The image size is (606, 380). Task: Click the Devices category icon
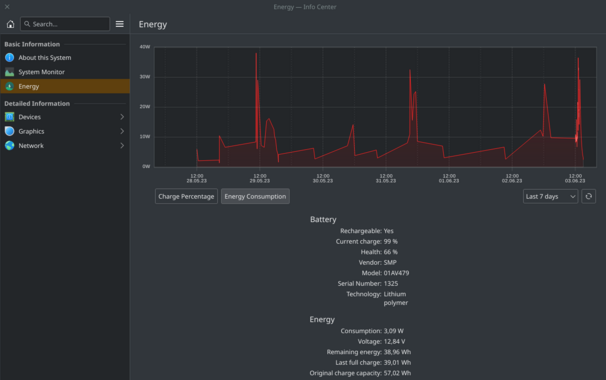coord(10,117)
